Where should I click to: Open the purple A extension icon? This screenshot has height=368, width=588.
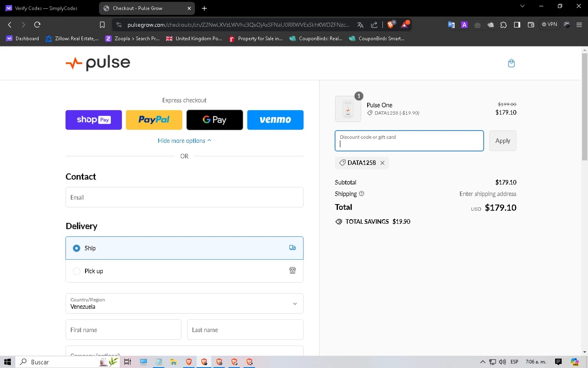coord(465,25)
